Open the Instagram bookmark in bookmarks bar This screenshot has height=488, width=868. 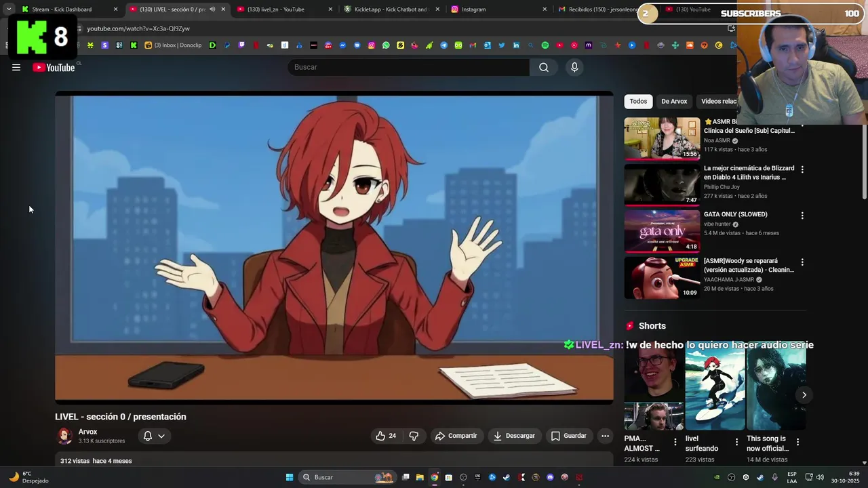(x=372, y=45)
